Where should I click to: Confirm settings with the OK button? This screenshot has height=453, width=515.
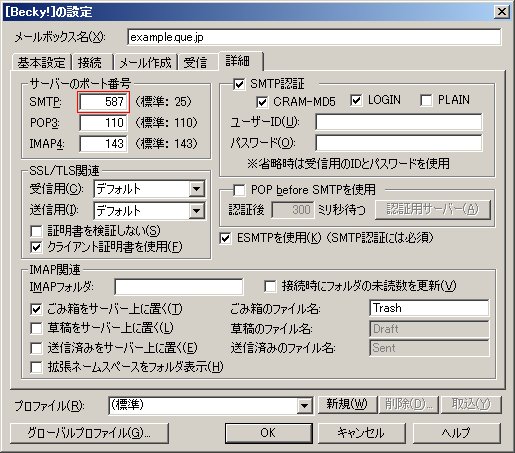[x=268, y=433]
